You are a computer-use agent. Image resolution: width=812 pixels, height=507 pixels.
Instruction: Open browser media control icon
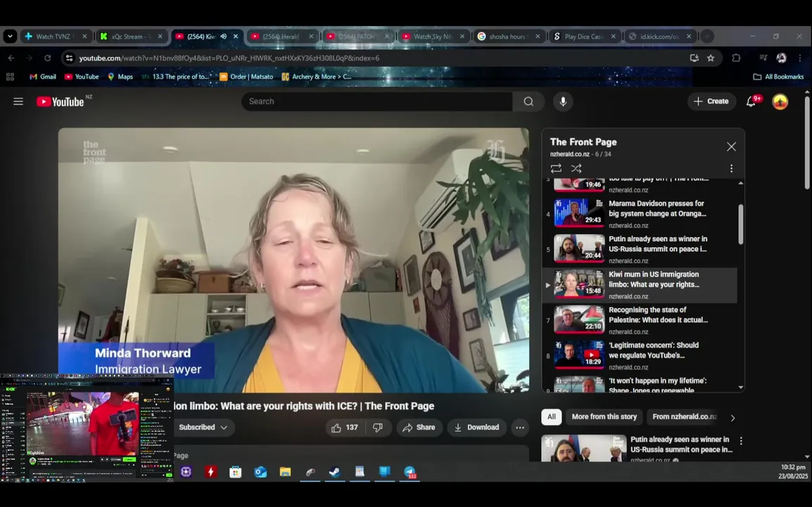[763, 58]
